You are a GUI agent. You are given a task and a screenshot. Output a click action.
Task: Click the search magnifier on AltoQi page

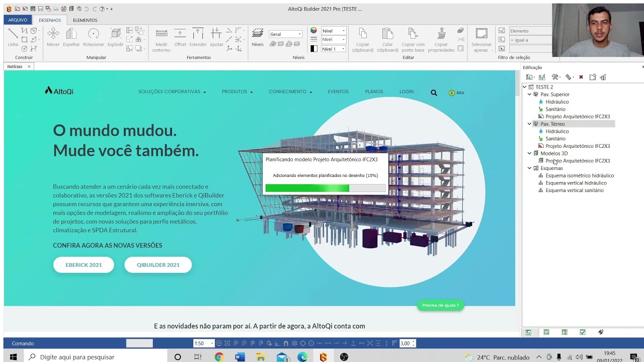(434, 93)
